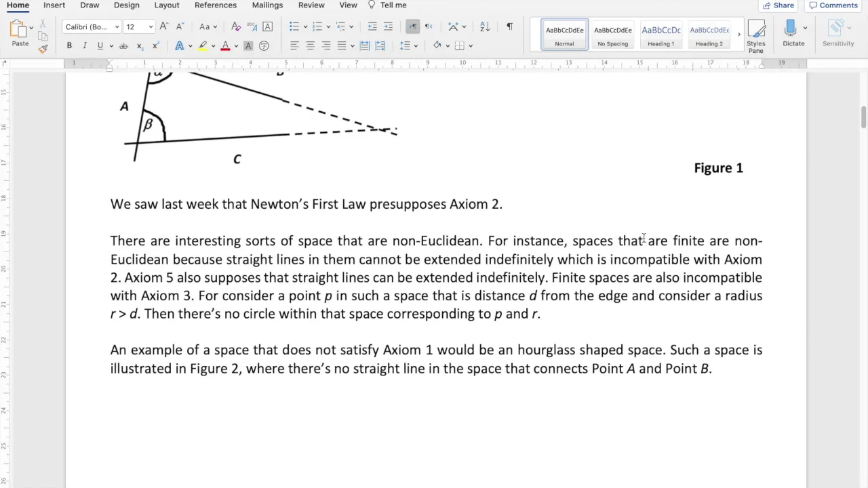Apply subscript formatting
The width and height of the screenshot is (868, 488).
tap(139, 45)
